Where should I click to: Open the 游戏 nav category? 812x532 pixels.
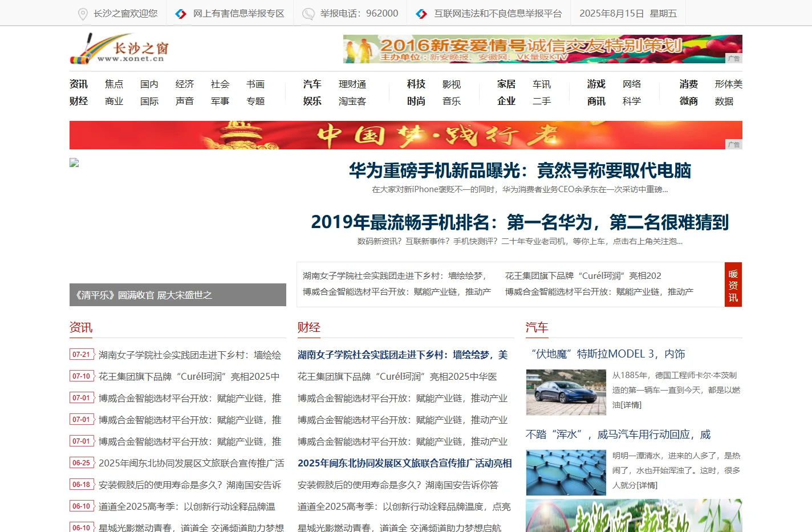pos(596,84)
